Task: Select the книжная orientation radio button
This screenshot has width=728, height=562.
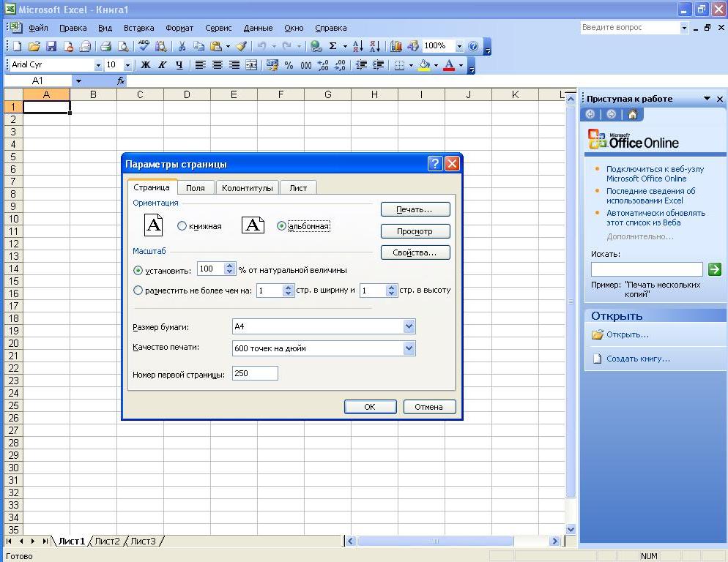Action: click(x=182, y=226)
